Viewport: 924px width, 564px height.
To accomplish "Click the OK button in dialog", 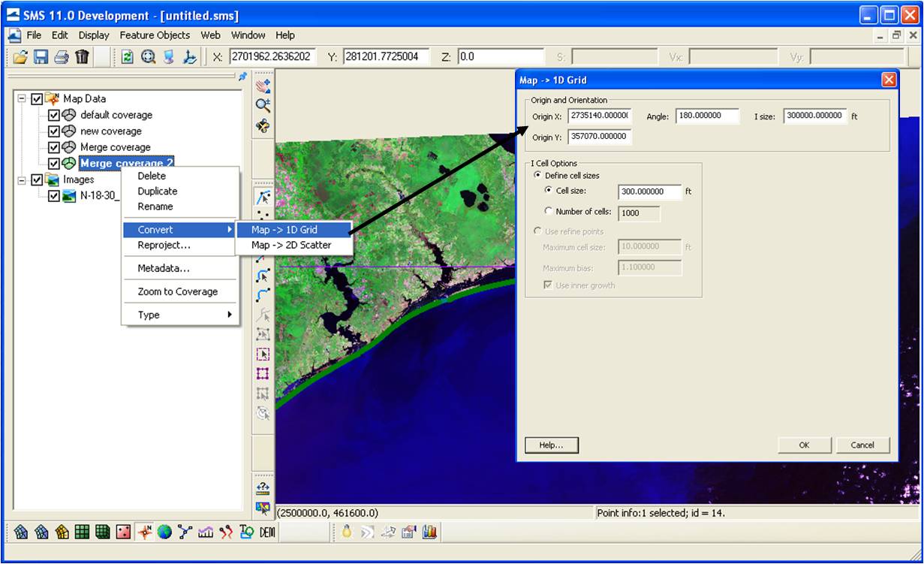I will (x=804, y=445).
